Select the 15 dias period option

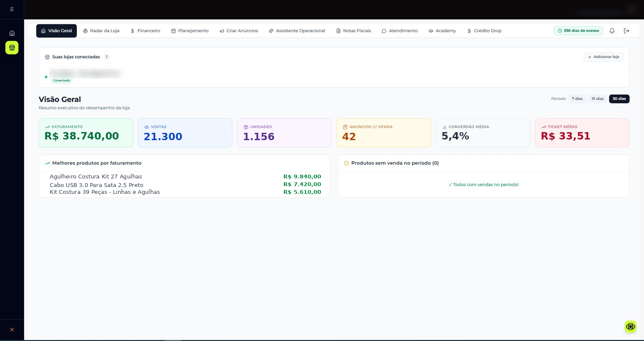tap(597, 99)
